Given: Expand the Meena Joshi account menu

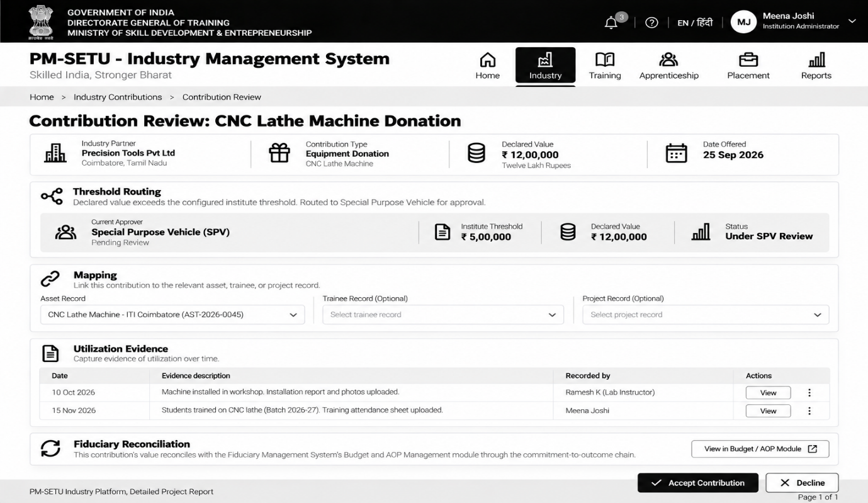Looking at the screenshot, I should [852, 21].
